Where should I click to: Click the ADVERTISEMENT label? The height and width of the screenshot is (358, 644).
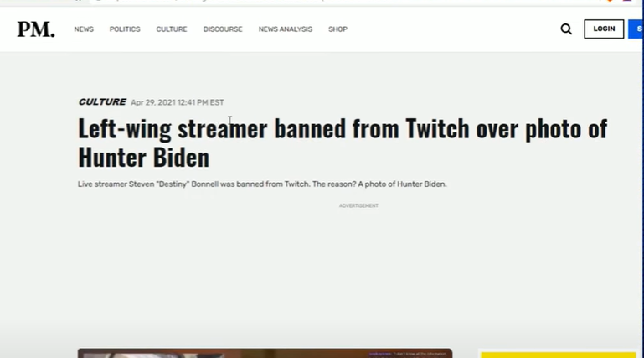(x=358, y=205)
